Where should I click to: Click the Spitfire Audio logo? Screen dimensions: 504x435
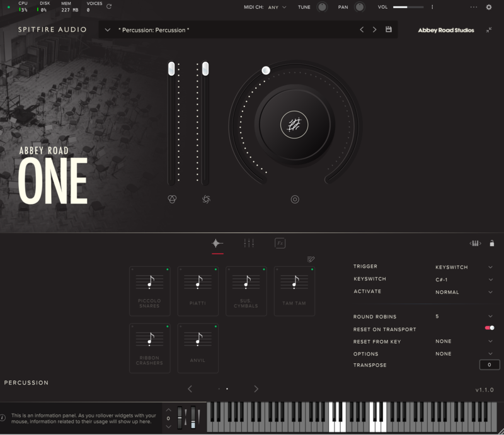click(x=52, y=30)
